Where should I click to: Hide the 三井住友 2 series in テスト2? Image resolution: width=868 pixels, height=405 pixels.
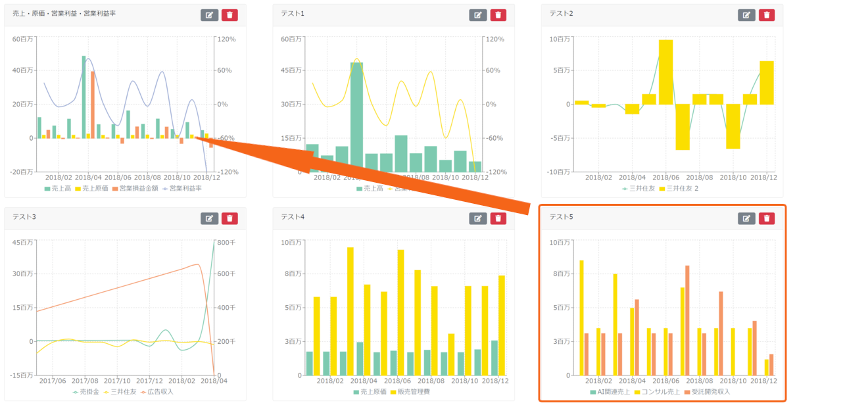coord(680,188)
